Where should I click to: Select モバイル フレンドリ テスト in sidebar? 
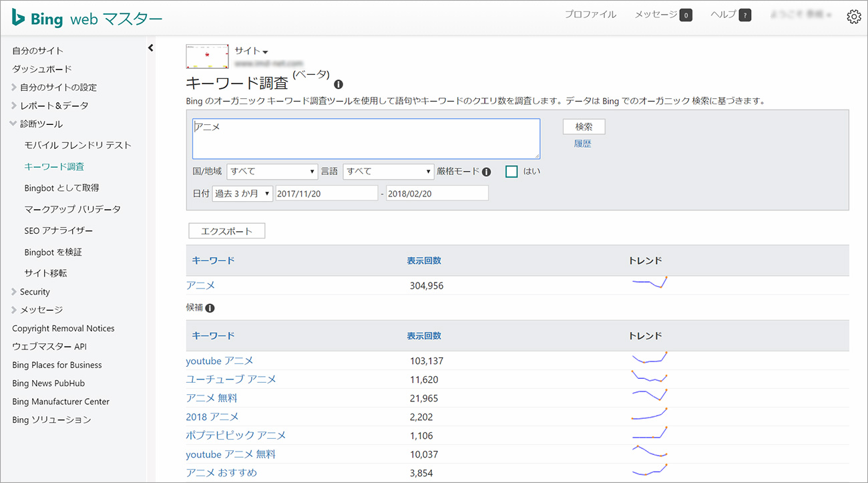click(78, 145)
